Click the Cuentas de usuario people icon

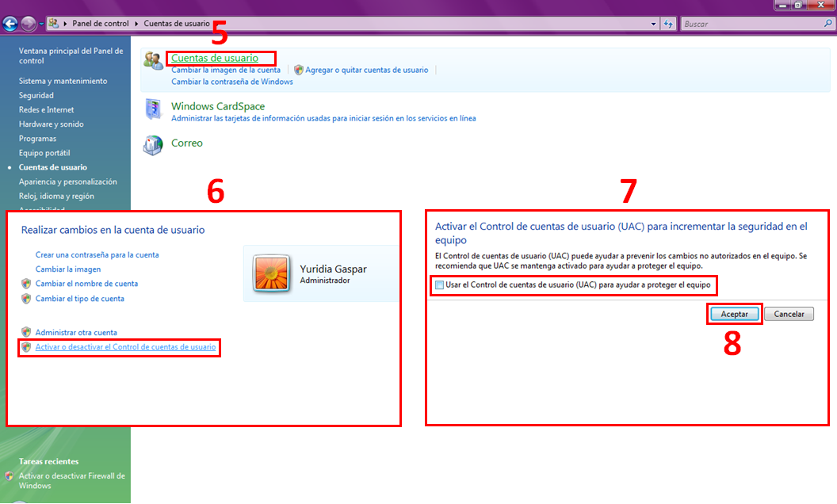[x=153, y=61]
